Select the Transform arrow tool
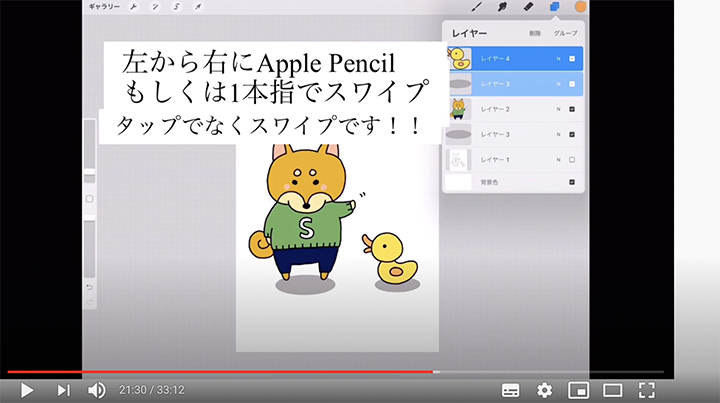Viewport: 720px width, 403px height. click(199, 7)
